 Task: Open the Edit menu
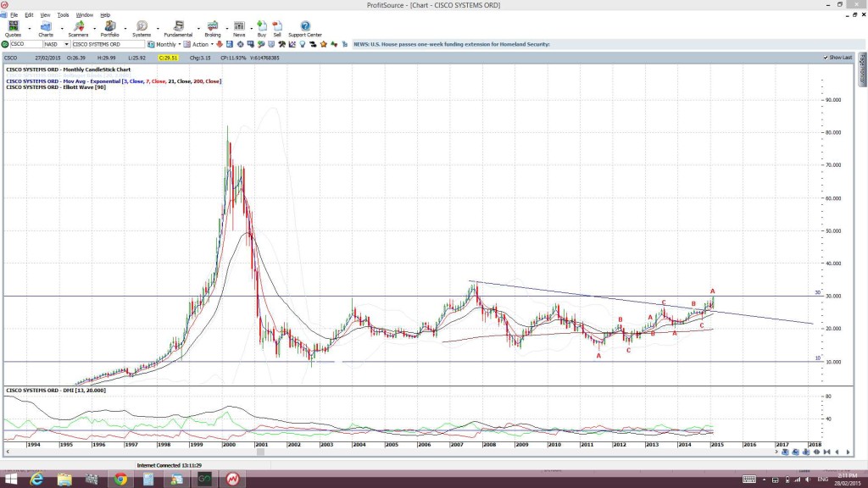(29, 15)
